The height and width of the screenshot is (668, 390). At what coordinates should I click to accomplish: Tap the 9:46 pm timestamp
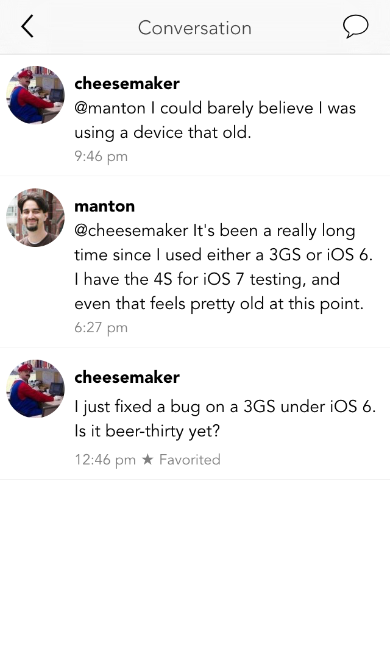[x=101, y=156]
